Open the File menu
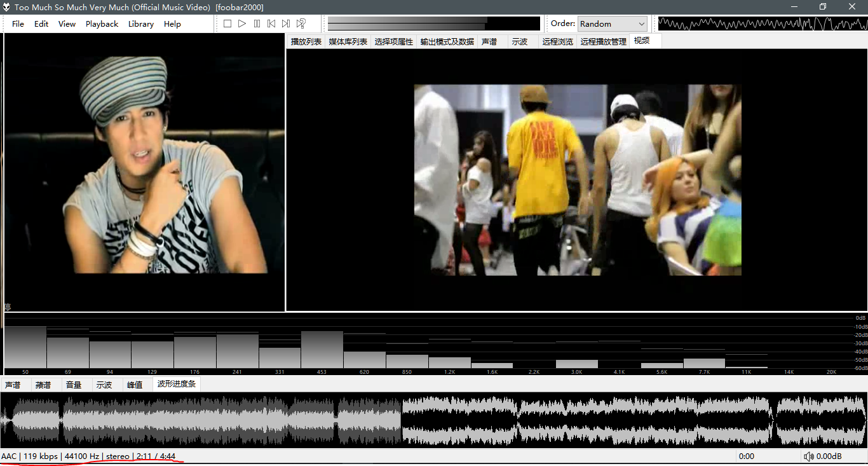868x466 pixels. (18, 24)
